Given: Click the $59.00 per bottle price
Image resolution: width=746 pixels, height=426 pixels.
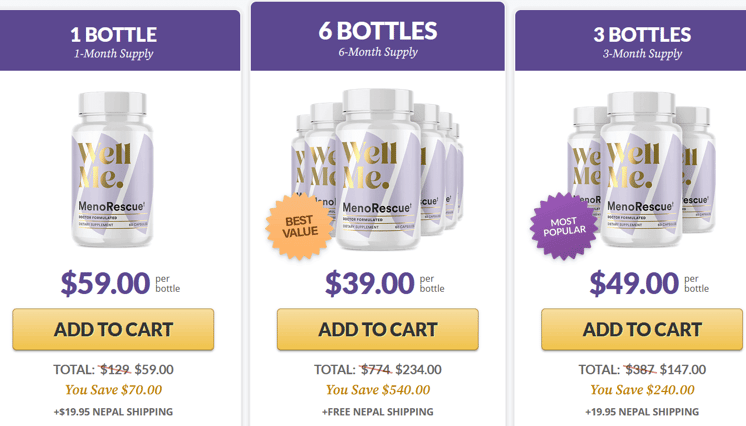Looking at the screenshot, I should point(120,283).
